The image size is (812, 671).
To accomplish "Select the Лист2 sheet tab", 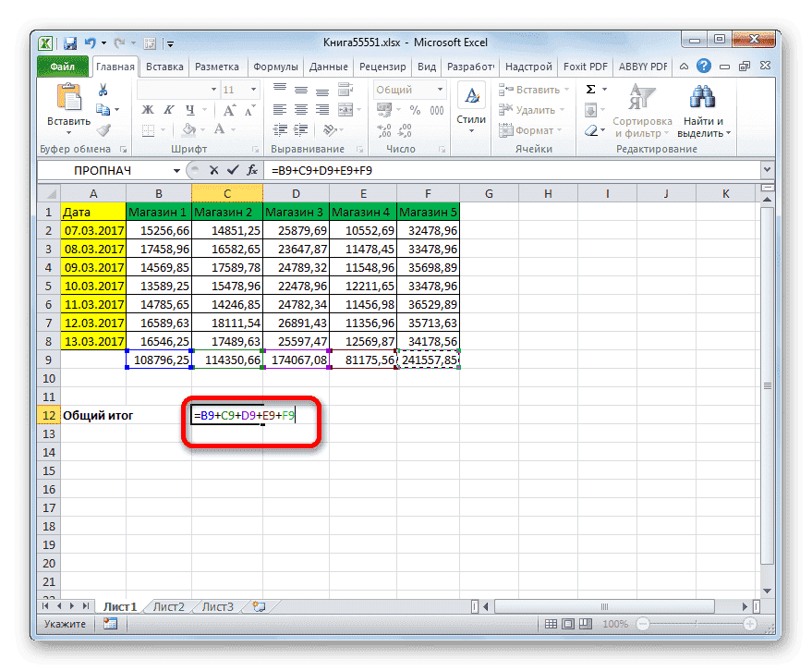I will click(168, 606).
